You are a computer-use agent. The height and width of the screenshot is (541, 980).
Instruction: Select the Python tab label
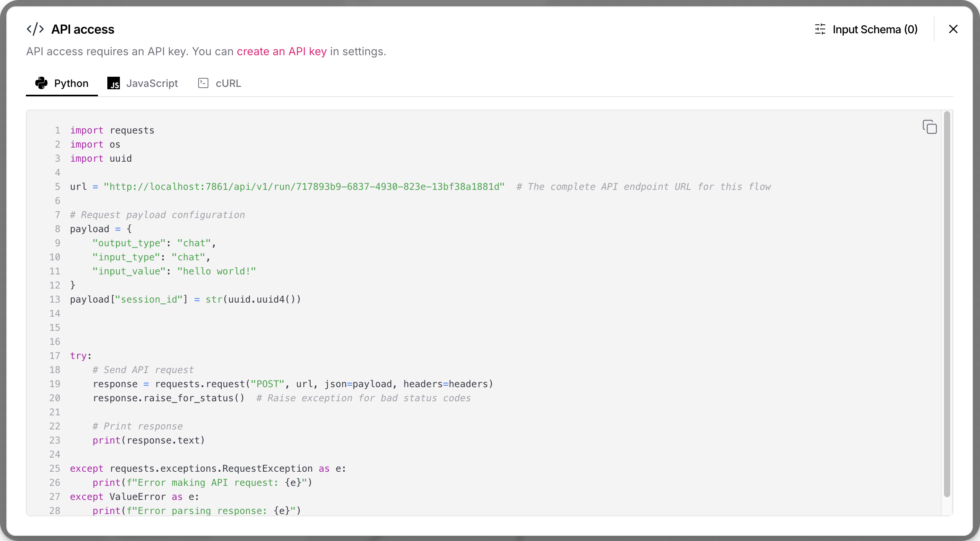(71, 83)
